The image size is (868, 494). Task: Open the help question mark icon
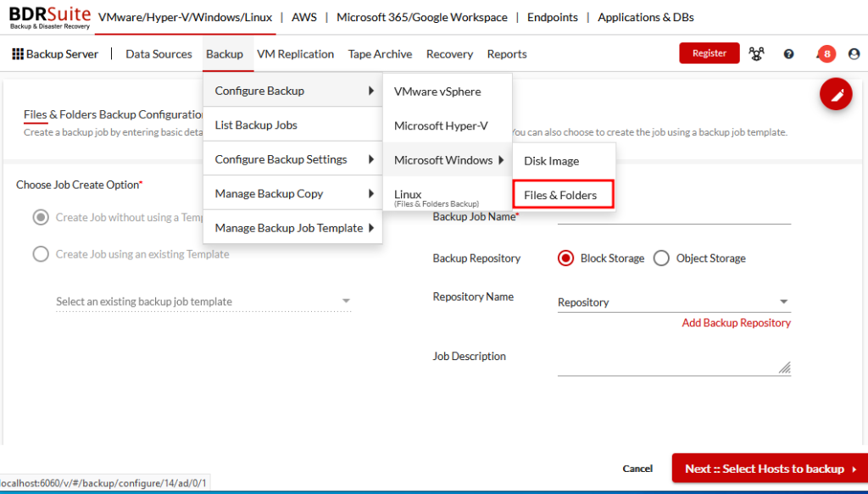[x=789, y=53]
